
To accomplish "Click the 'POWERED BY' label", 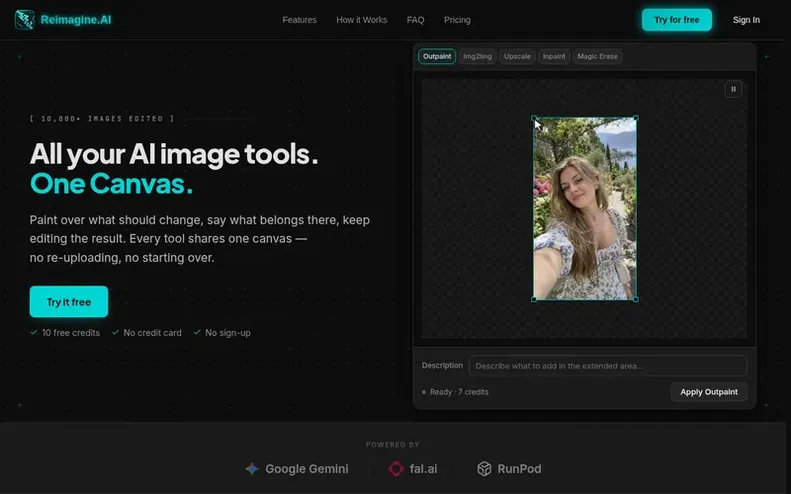I will (392, 445).
